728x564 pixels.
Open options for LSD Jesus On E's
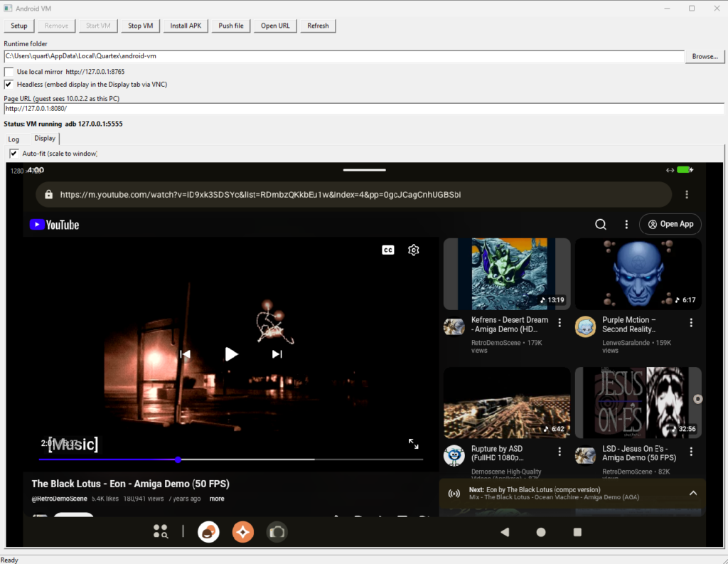691,451
